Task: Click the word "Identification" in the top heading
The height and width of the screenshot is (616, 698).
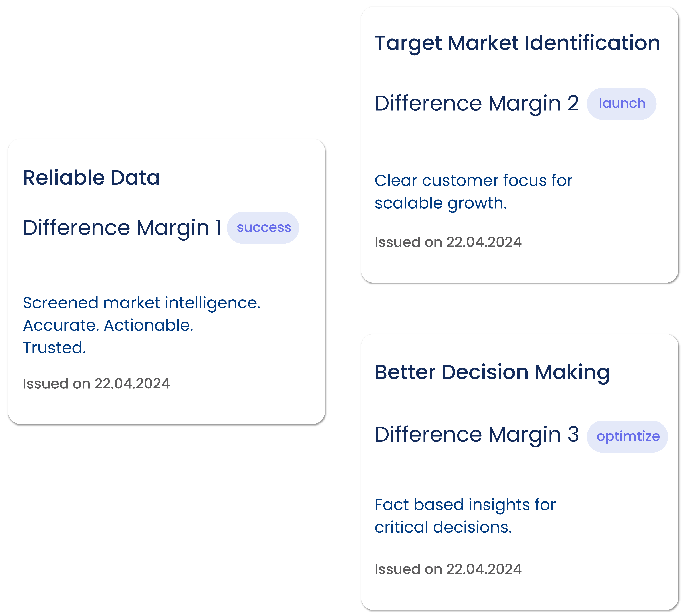Action: click(x=592, y=43)
